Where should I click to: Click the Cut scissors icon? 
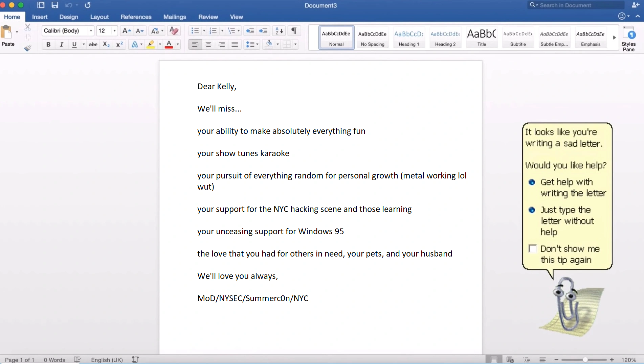tap(28, 27)
